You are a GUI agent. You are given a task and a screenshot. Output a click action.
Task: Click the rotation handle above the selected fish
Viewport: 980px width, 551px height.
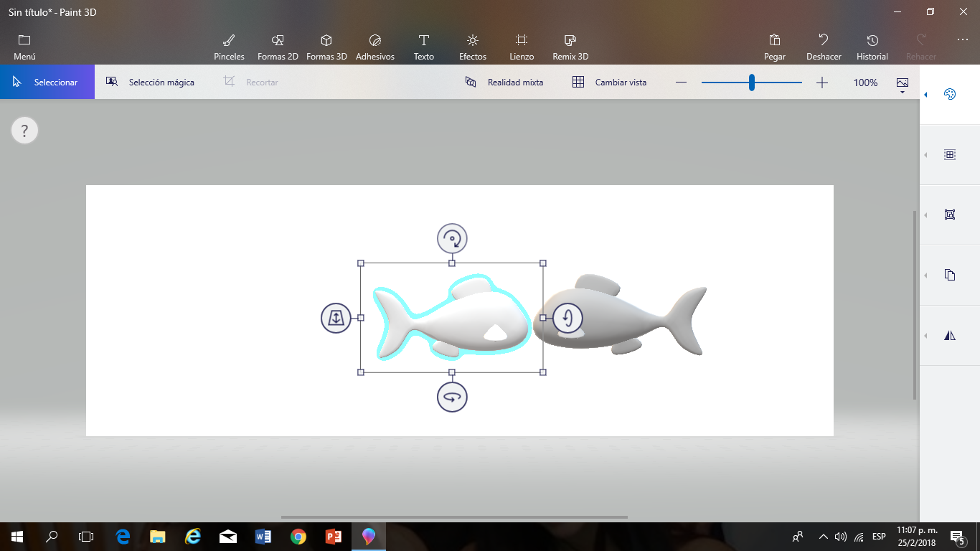(452, 238)
